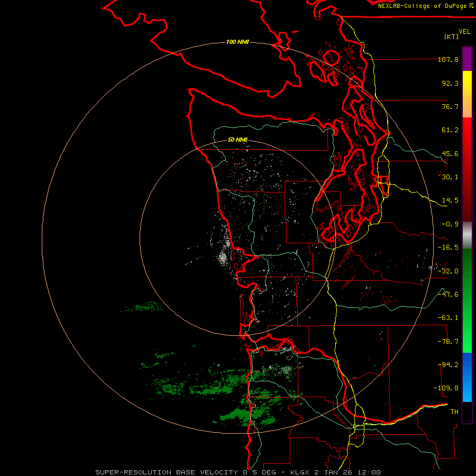The width and height of the screenshot is (476, 476).
Task: Click the 30.1 velocity scale value
Action: coord(450,177)
